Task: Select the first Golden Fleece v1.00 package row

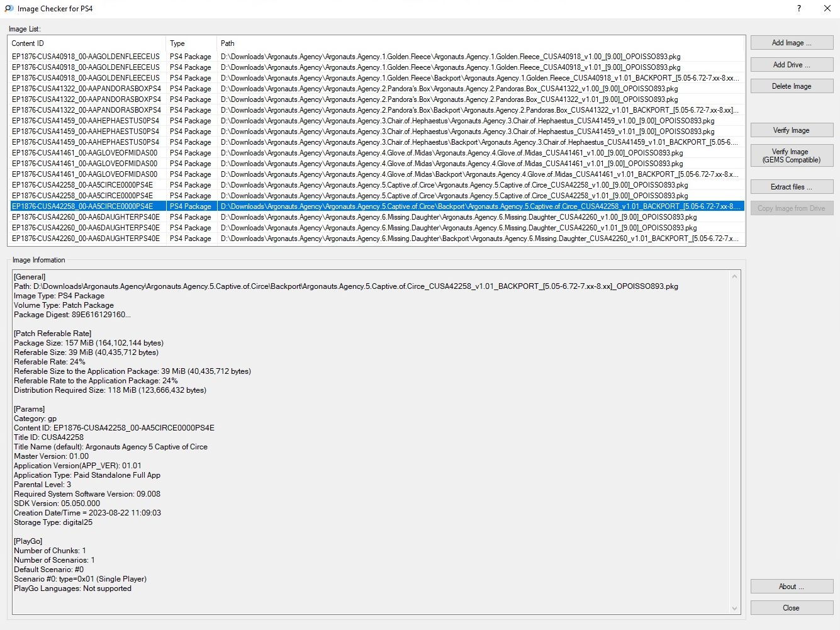Action: click(378, 57)
